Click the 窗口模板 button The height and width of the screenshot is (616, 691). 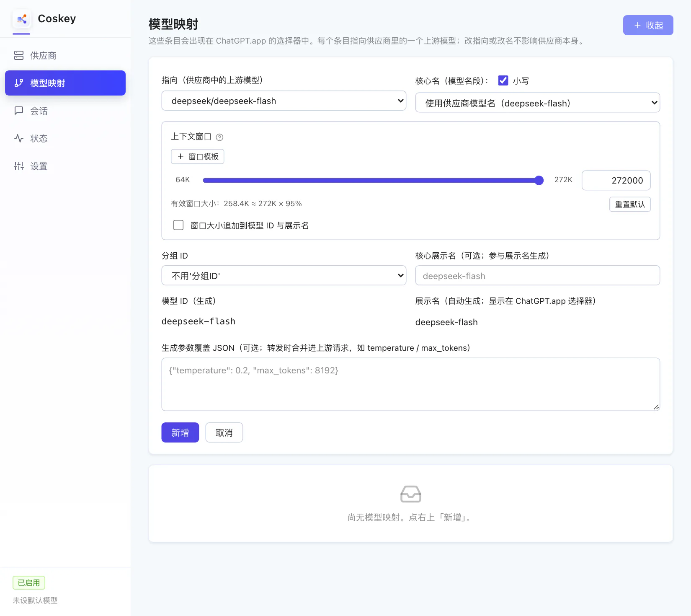[198, 156]
